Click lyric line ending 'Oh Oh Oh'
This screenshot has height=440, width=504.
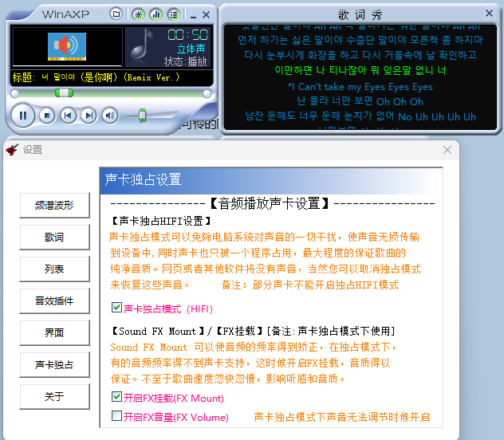tap(360, 101)
